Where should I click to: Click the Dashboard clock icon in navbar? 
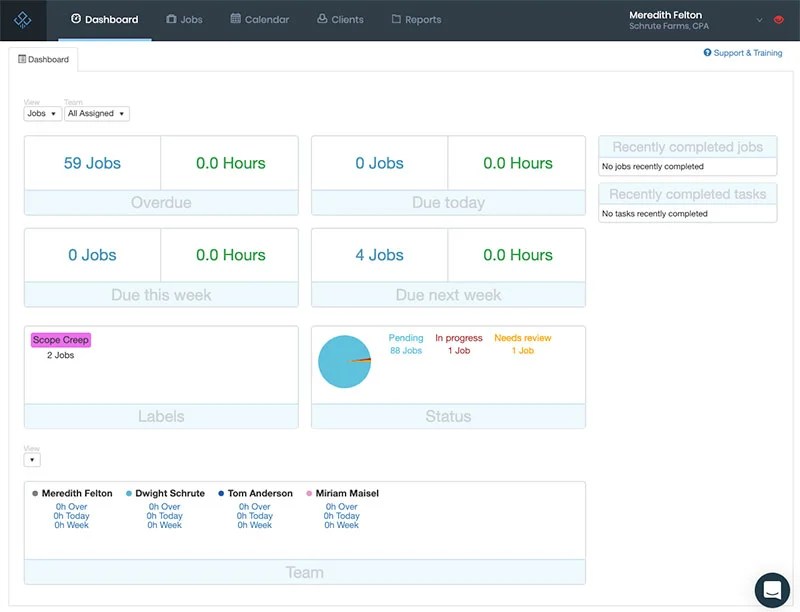click(x=76, y=18)
